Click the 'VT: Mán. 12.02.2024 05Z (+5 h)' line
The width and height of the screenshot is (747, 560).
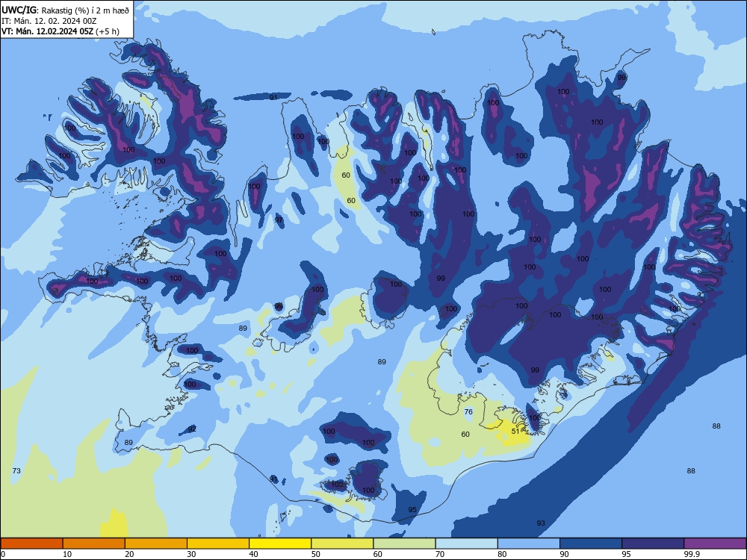coord(61,31)
